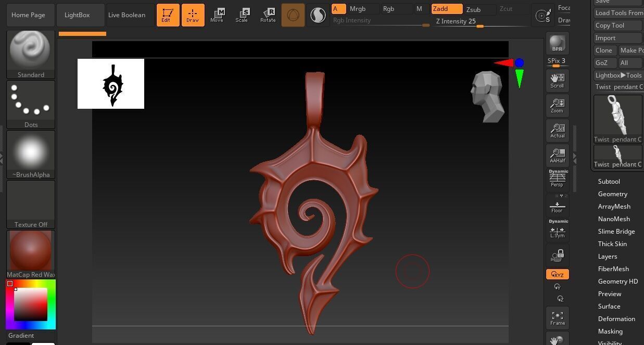Click the Clone tool button

[605, 50]
